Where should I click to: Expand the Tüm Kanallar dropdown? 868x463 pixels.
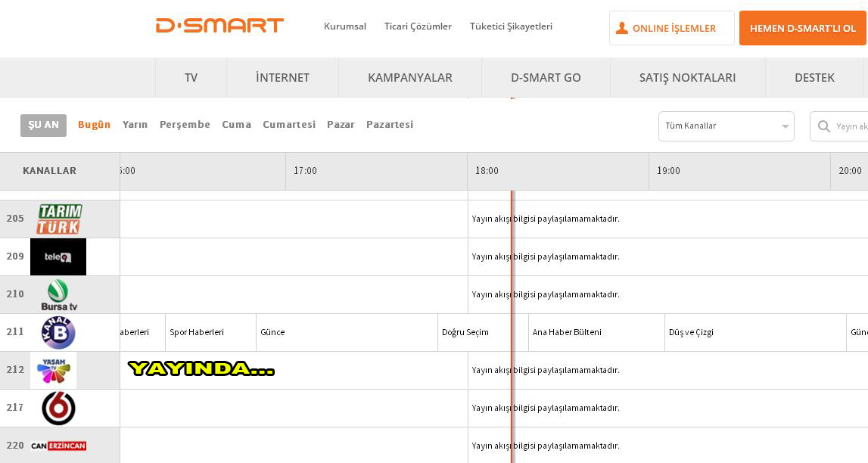(x=726, y=126)
